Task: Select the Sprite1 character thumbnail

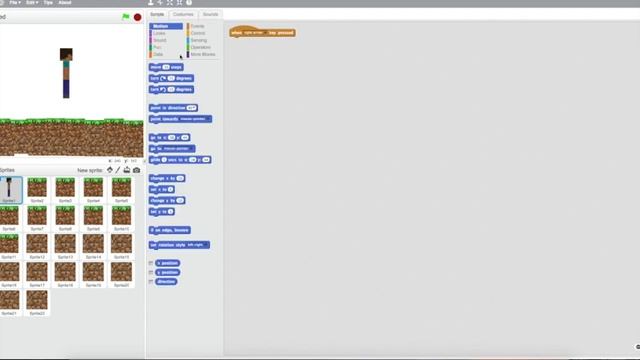Action: [x=10, y=190]
